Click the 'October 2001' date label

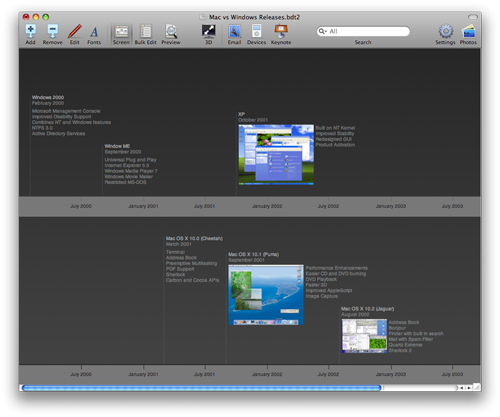(x=253, y=120)
